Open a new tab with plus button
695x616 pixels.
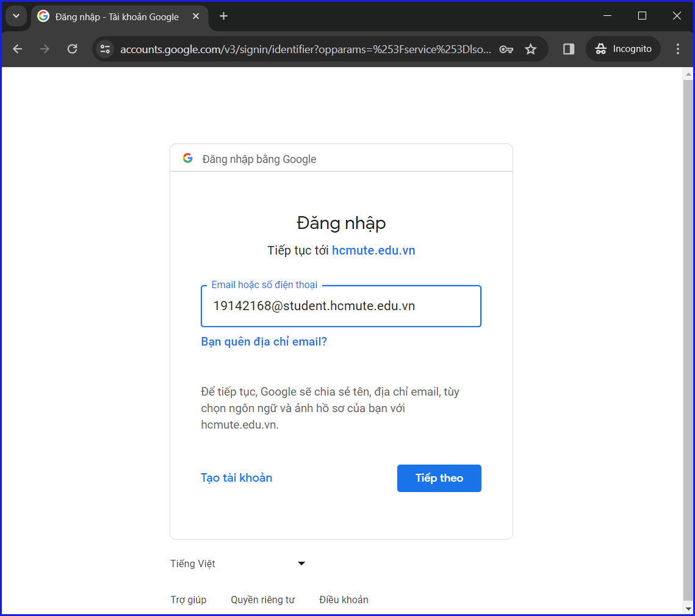point(224,16)
